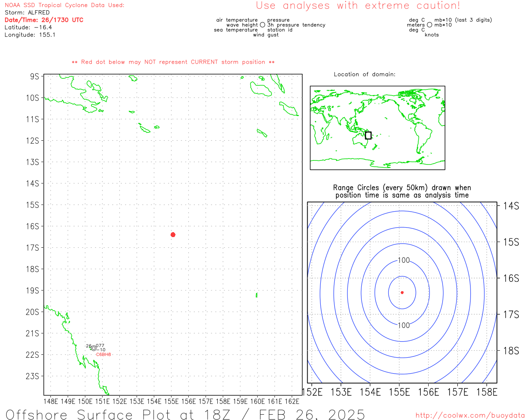Click the '12S' latitude label on main map

click(32, 141)
